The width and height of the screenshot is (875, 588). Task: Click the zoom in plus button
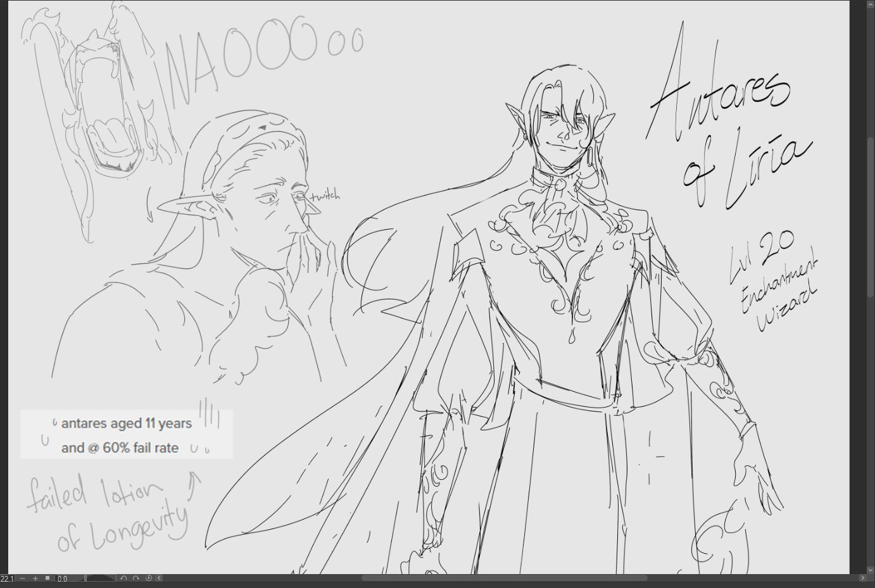[x=35, y=579]
